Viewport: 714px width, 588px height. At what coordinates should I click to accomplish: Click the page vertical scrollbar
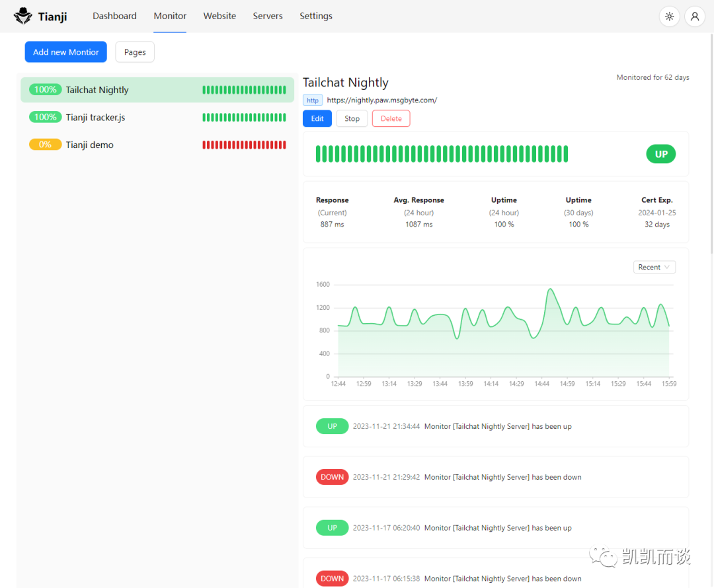coord(712,143)
